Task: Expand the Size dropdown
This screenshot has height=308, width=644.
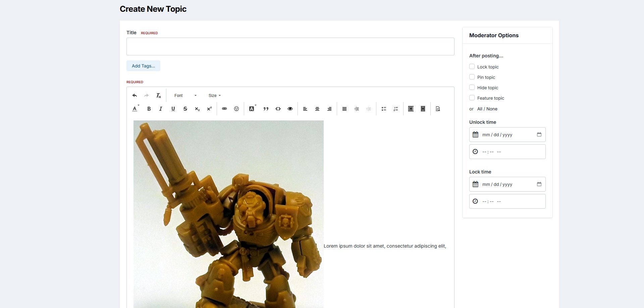Action: click(x=215, y=96)
